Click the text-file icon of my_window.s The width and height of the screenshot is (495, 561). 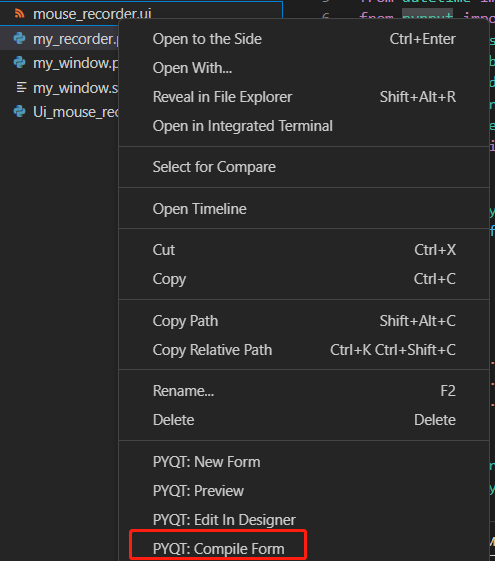21,87
